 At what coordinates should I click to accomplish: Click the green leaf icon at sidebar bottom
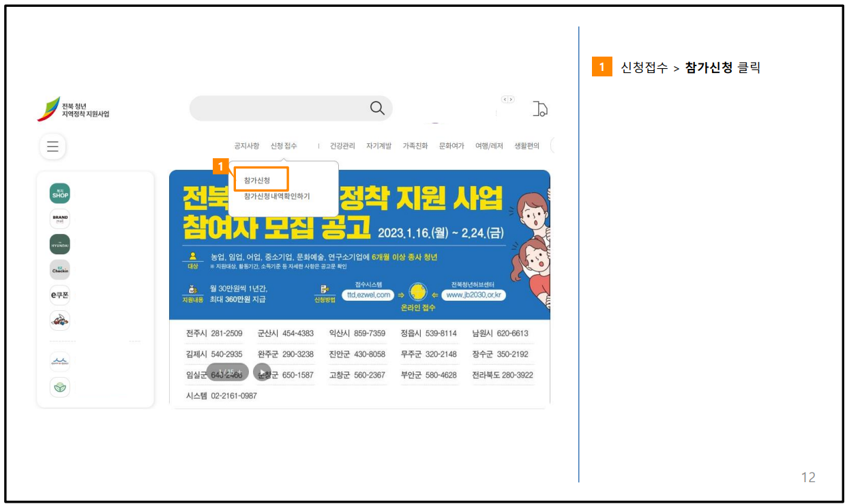59,387
